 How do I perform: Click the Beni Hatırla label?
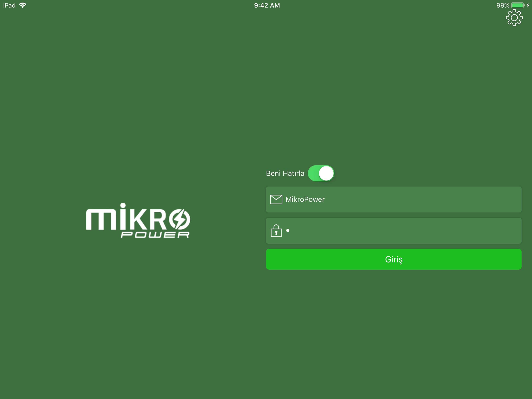point(285,173)
